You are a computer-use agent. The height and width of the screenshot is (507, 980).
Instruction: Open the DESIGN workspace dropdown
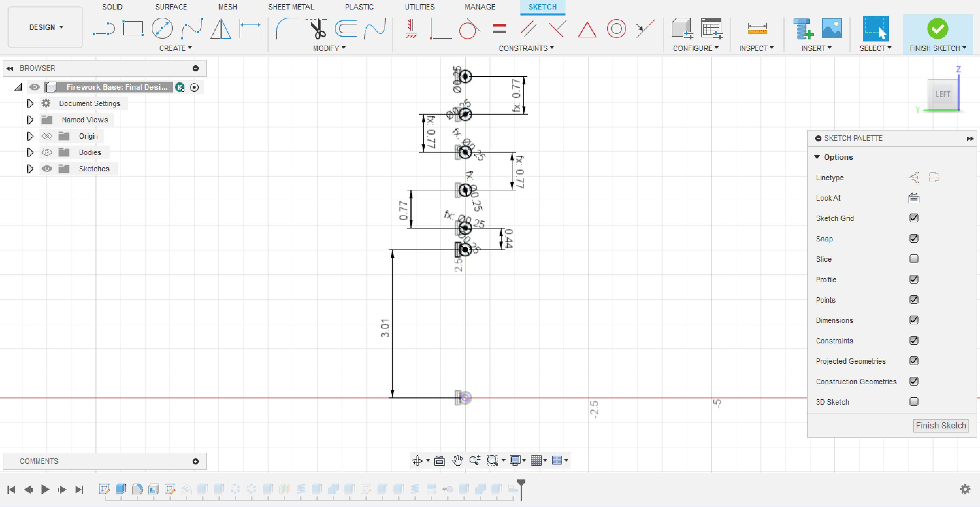(x=45, y=27)
